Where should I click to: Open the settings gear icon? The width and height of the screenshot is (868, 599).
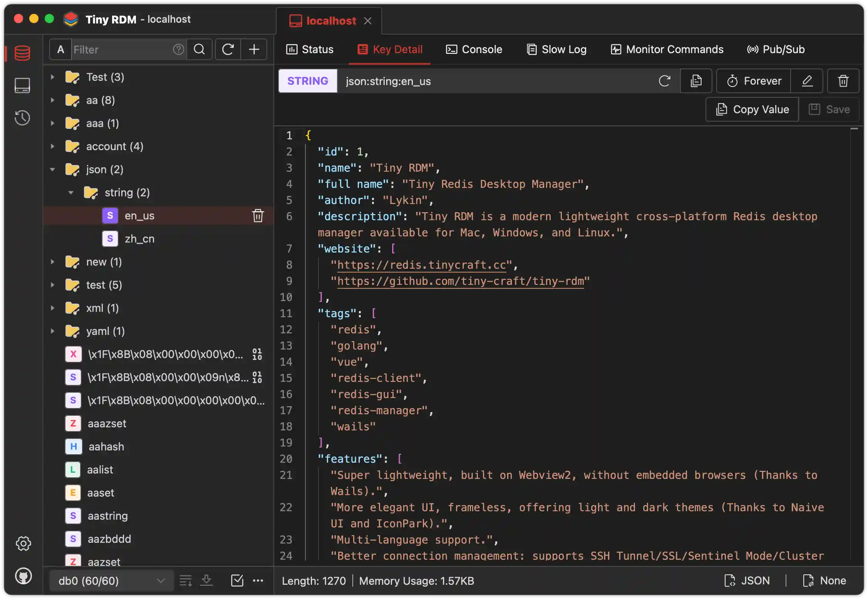pyautogui.click(x=23, y=544)
